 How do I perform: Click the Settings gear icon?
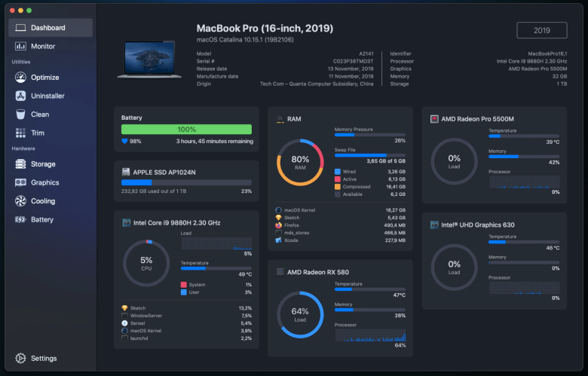click(20, 359)
